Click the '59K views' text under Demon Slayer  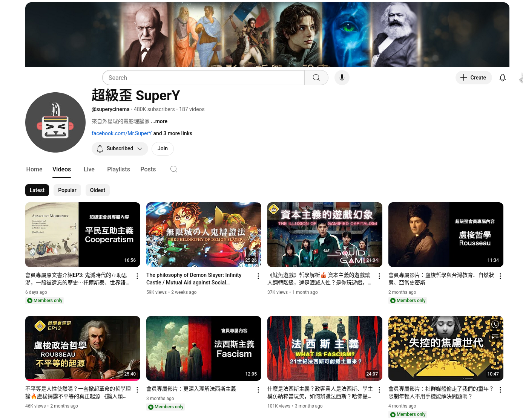[156, 292]
